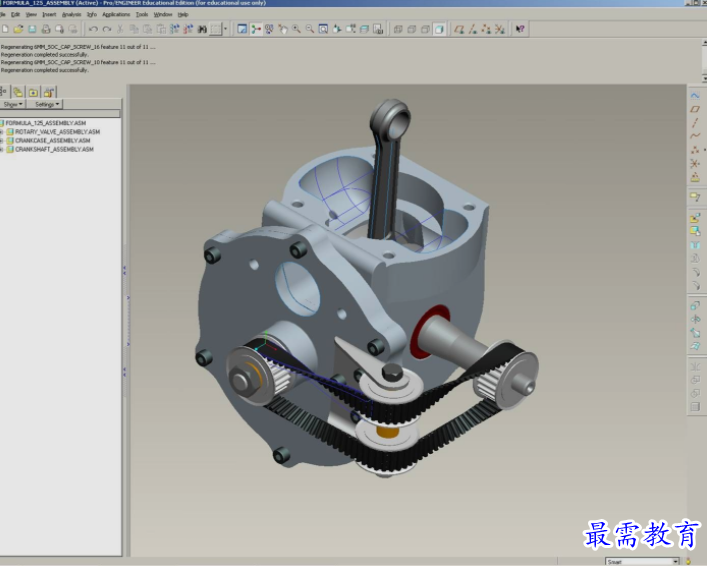Open the selection box tool dropdown arrow

[225, 29]
